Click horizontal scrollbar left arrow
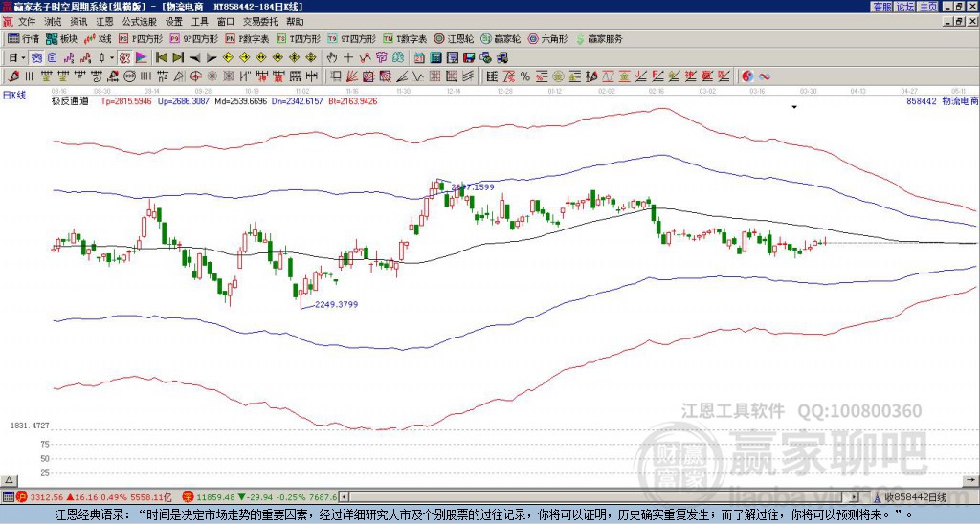The image size is (980, 524). click(x=344, y=497)
